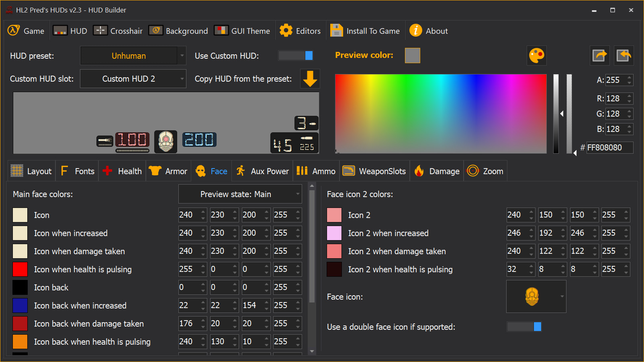Image resolution: width=644 pixels, height=362 pixels.
Task: Switch to the WeaponSlots tab
Action: (374, 171)
